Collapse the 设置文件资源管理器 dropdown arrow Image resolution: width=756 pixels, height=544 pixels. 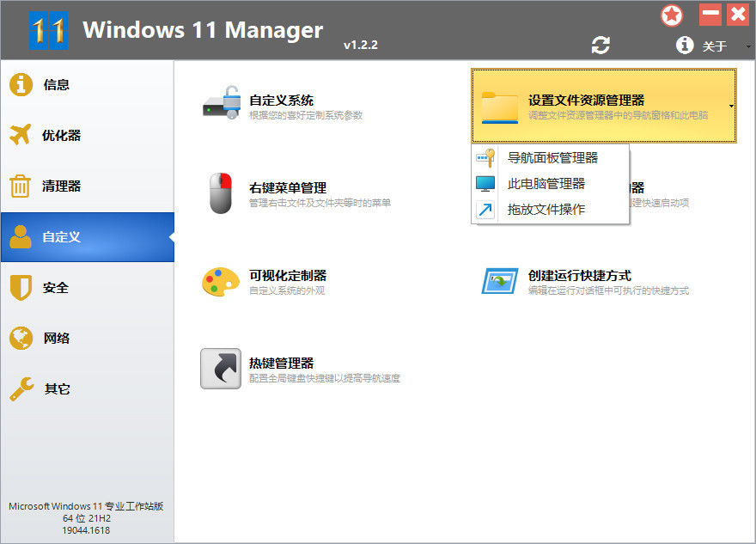(731, 106)
